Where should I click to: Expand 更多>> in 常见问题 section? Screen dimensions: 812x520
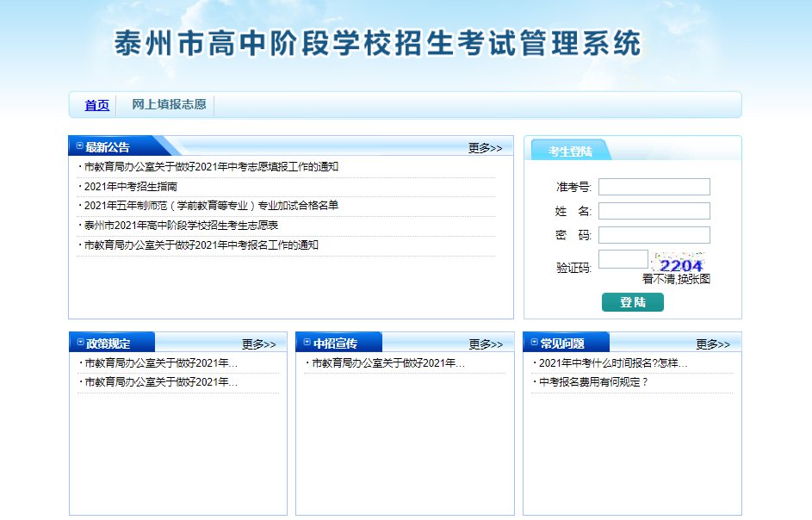click(713, 344)
